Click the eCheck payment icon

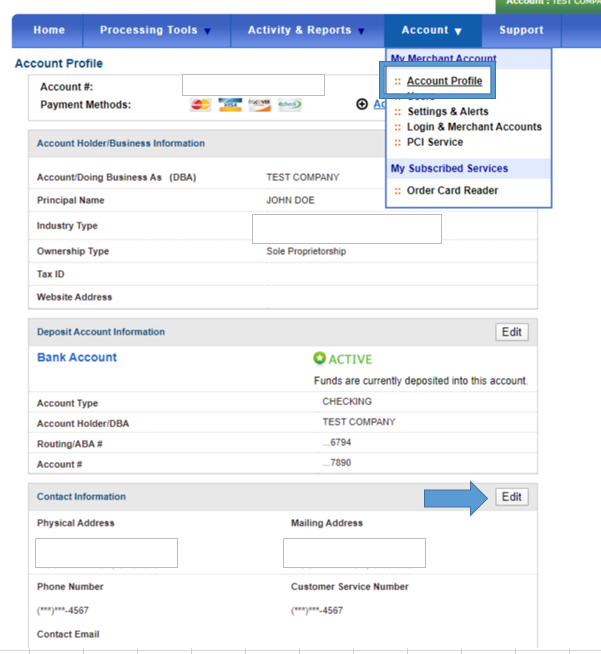[290, 105]
